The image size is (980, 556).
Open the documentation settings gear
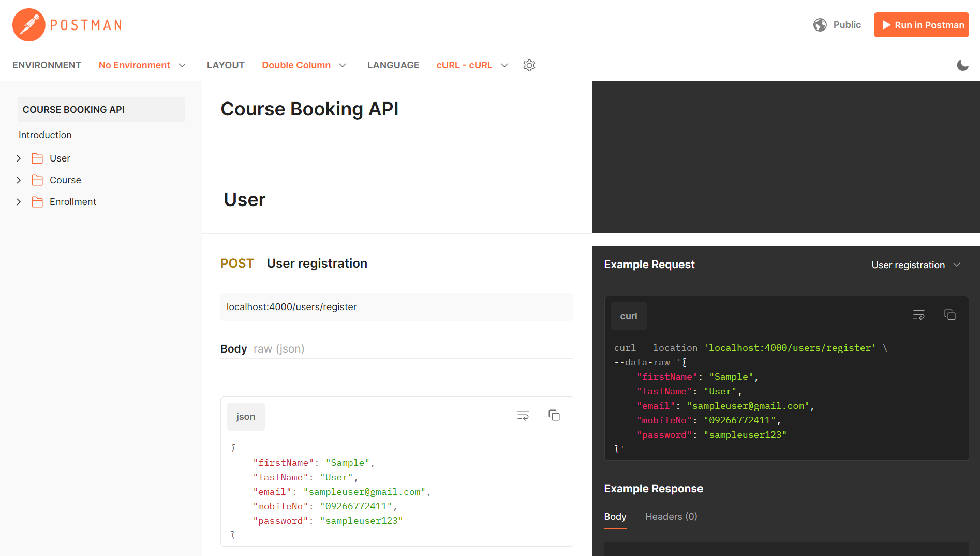click(x=529, y=65)
